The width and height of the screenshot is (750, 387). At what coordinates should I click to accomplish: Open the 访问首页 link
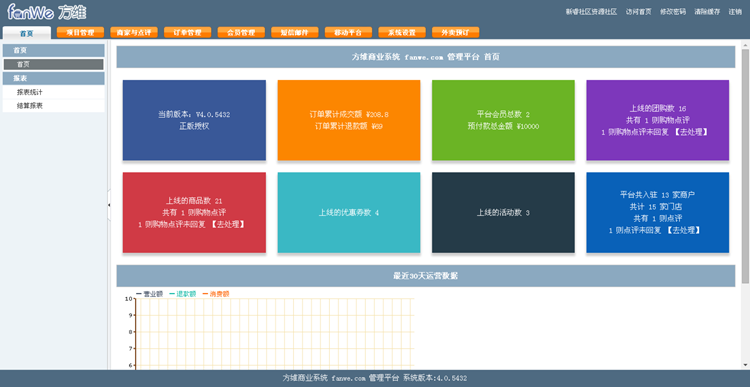639,12
